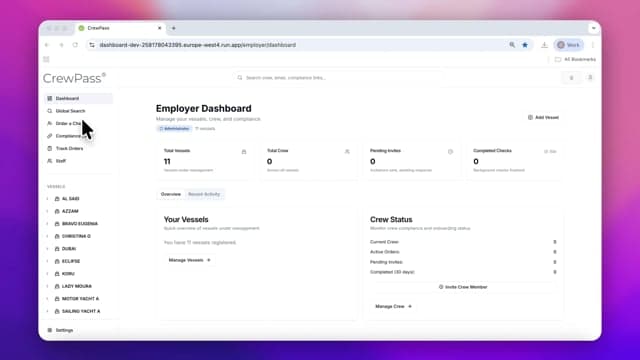Click Invite Crew Member button
Image resolution: width=640 pixels, height=360 pixels.
click(x=463, y=287)
